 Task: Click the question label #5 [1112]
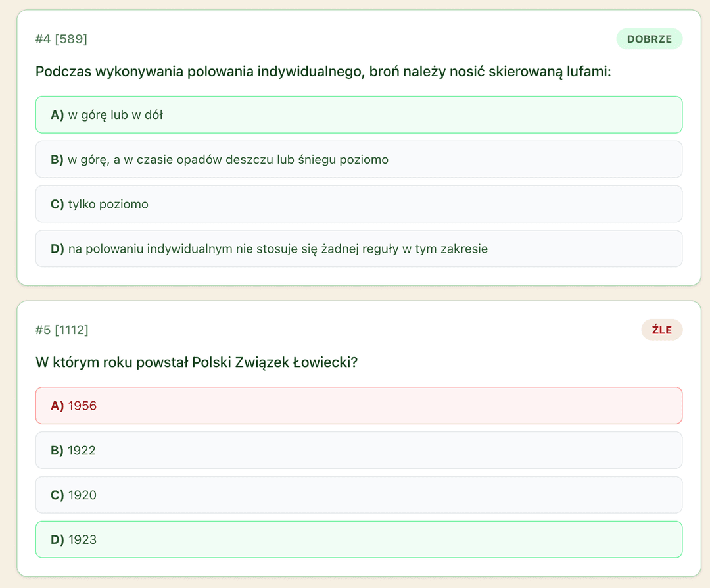(x=62, y=330)
